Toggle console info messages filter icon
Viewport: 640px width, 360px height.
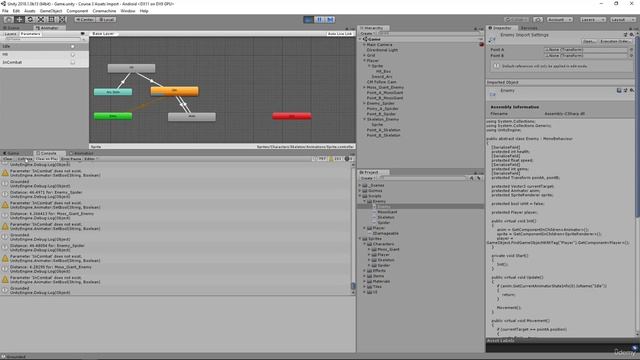(x=320, y=159)
